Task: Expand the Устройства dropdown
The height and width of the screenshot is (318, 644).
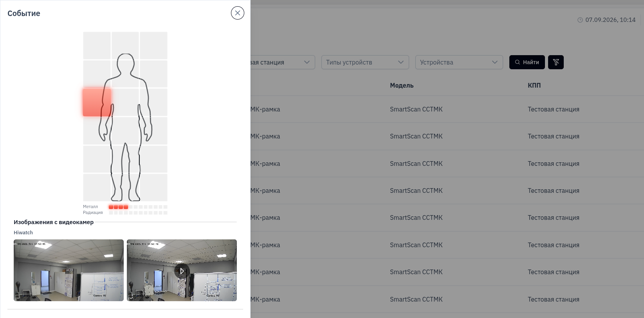Action: coord(459,62)
